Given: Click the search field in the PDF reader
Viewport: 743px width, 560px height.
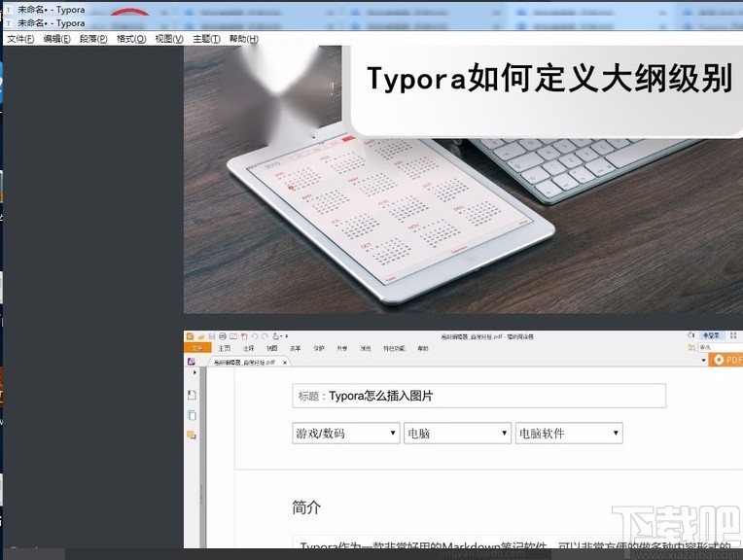Looking at the screenshot, I should (721, 348).
